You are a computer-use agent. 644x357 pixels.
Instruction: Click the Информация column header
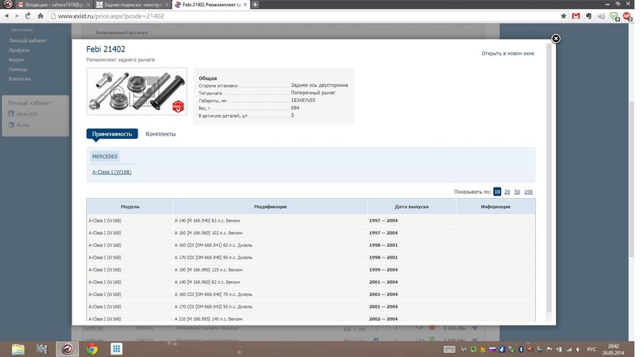(x=496, y=207)
